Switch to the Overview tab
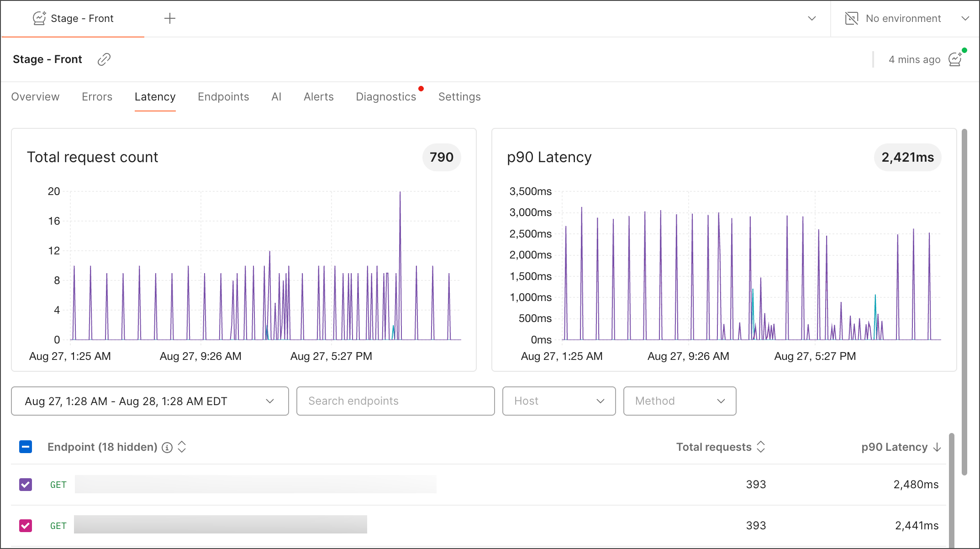980x549 pixels. [x=35, y=97]
